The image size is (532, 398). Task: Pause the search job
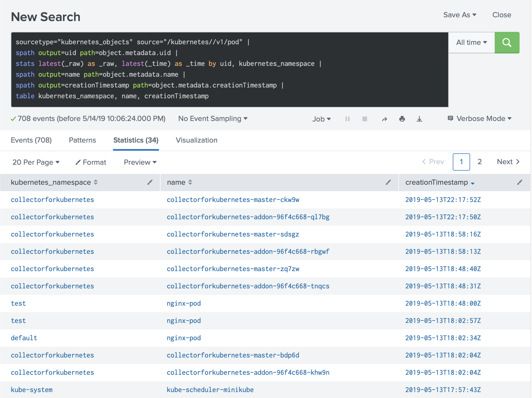347,119
